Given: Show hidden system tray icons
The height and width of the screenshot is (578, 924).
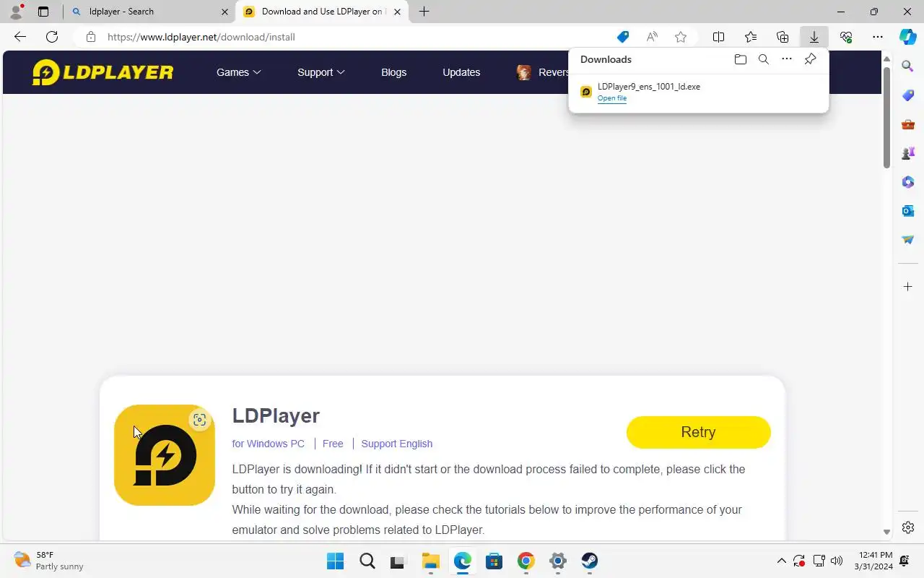Looking at the screenshot, I should click(x=781, y=561).
